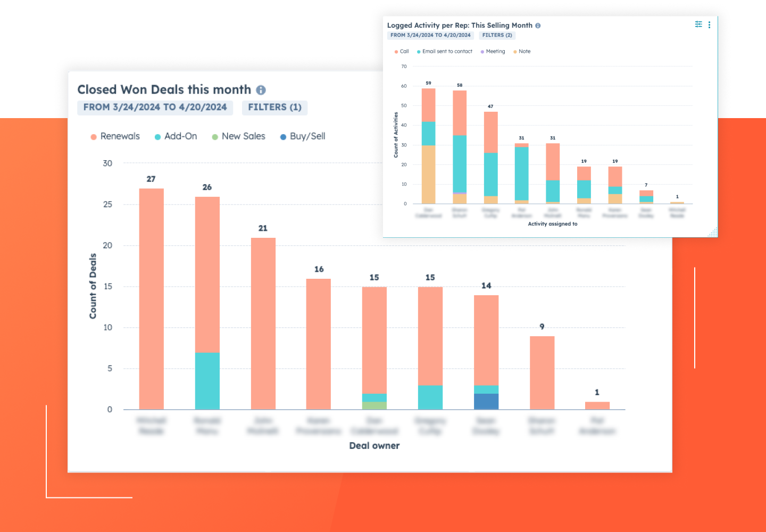Click the teal Add-On segment of 26 bar

(x=207, y=381)
